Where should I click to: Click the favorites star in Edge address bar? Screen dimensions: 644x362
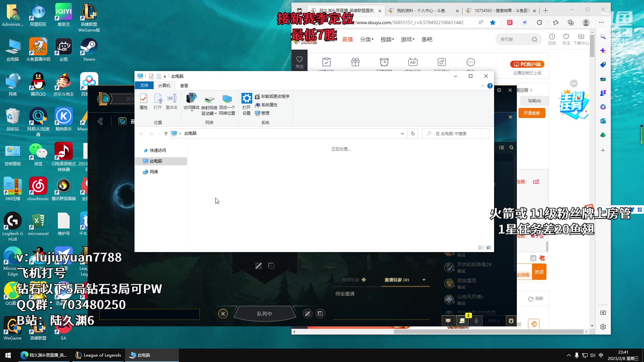click(493, 22)
